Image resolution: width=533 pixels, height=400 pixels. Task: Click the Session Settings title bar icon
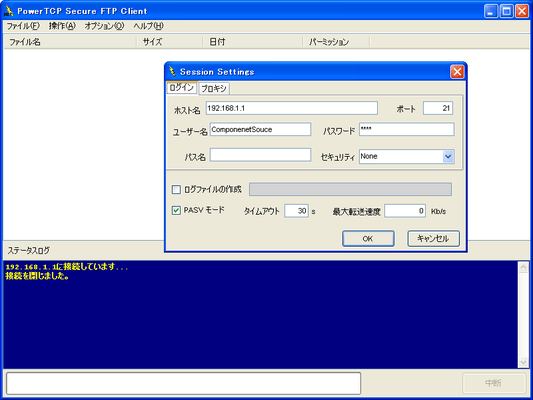(173, 71)
